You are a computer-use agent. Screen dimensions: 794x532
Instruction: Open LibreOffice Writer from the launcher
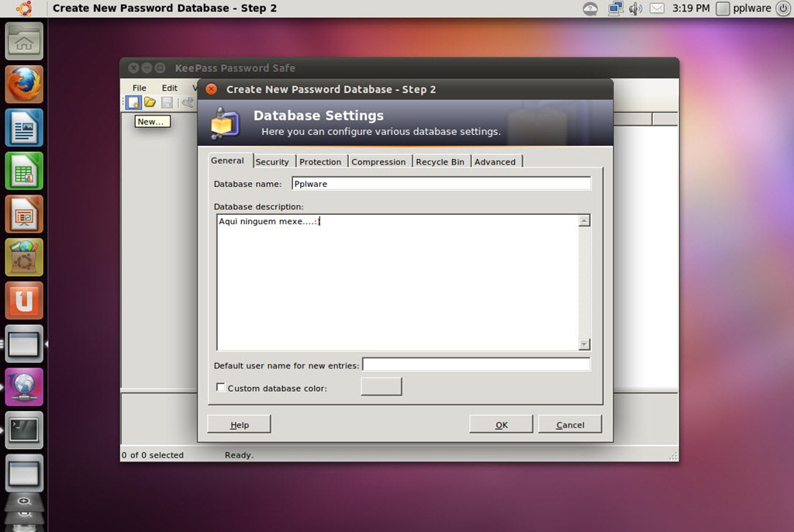tap(24, 127)
